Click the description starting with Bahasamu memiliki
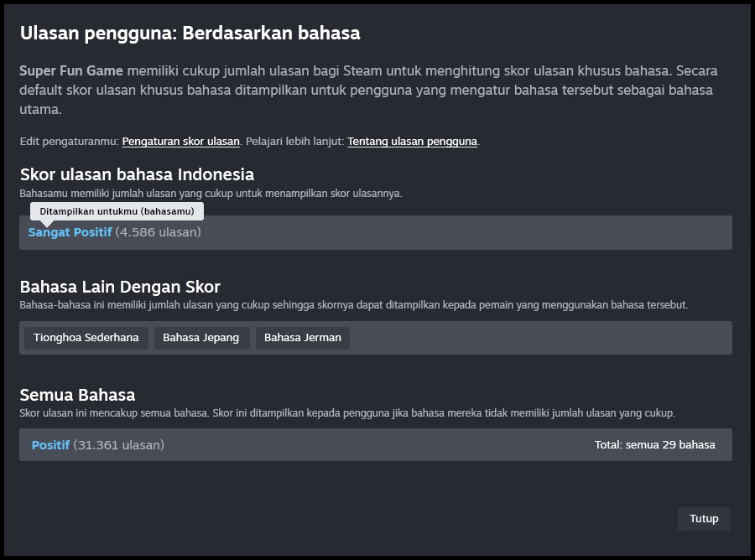The width and height of the screenshot is (755, 560). click(211, 194)
